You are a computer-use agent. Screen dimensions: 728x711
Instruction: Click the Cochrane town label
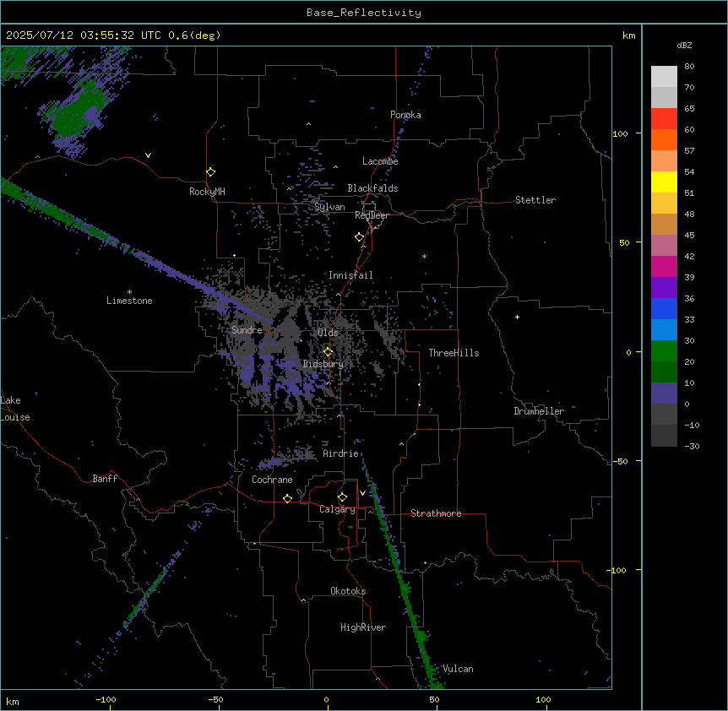[272, 480]
